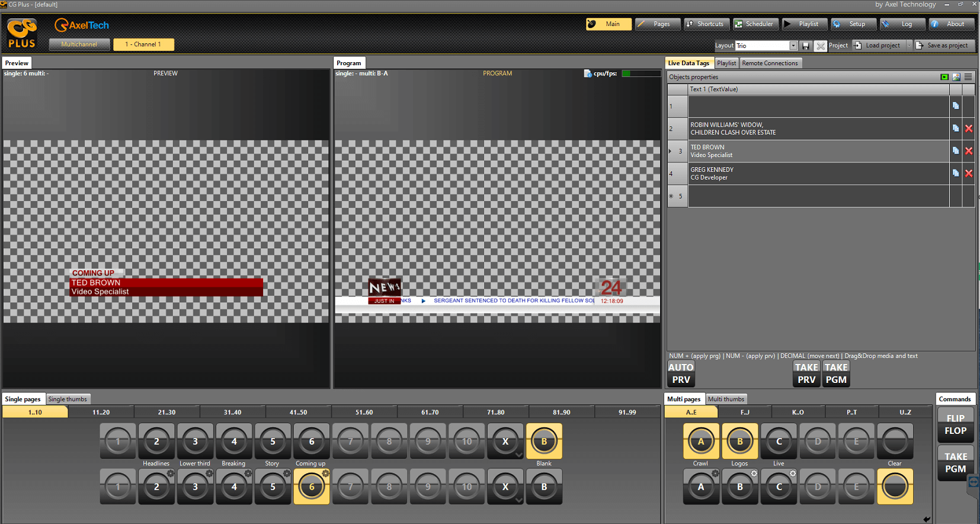This screenshot has width=980, height=524.
Task: Expand the Load project dropdown arrow
Action: point(909,45)
